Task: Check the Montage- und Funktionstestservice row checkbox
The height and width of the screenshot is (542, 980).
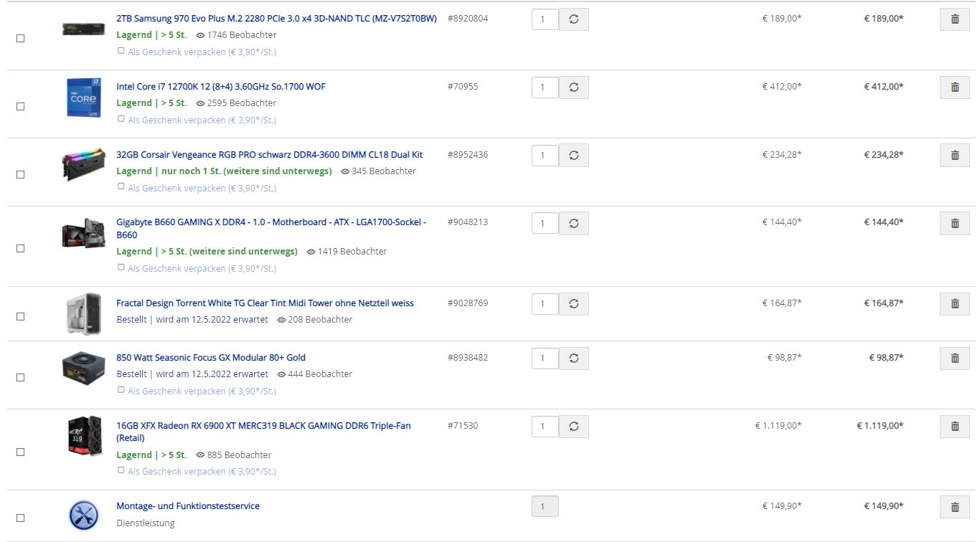Action: (21, 518)
